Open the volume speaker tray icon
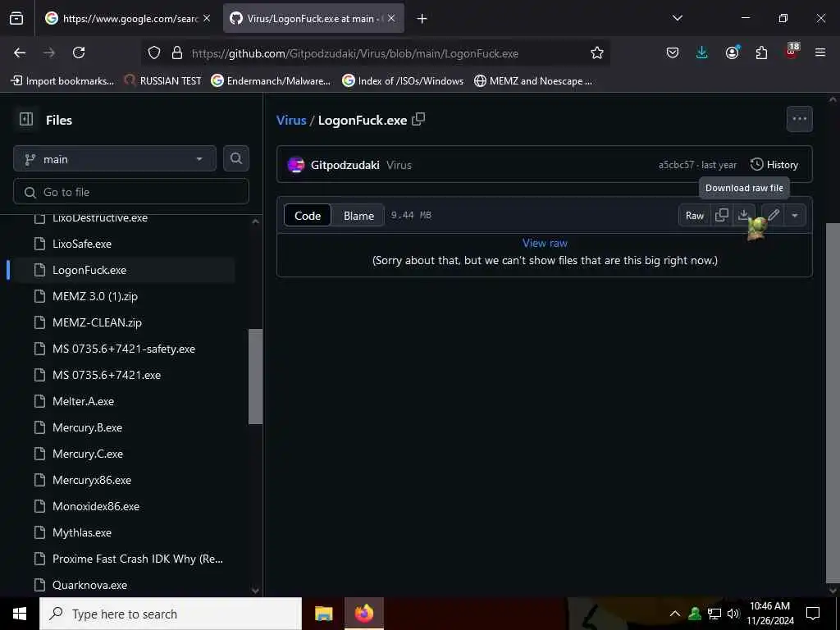This screenshot has width=840, height=630. tap(733, 614)
